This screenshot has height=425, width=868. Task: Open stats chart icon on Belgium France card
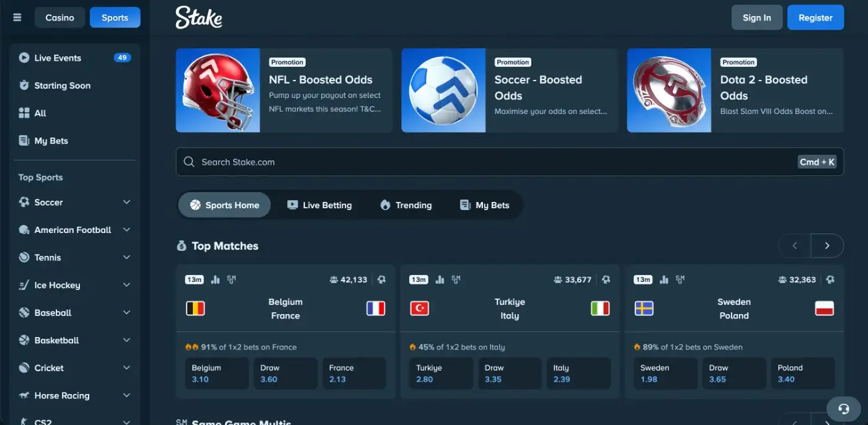pyautogui.click(x=215, y=279)
